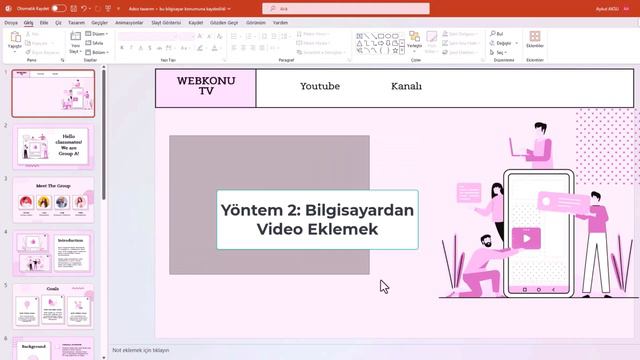Click the align left icon
This screenshot has width=640, height=360.
tap(234, 48)
